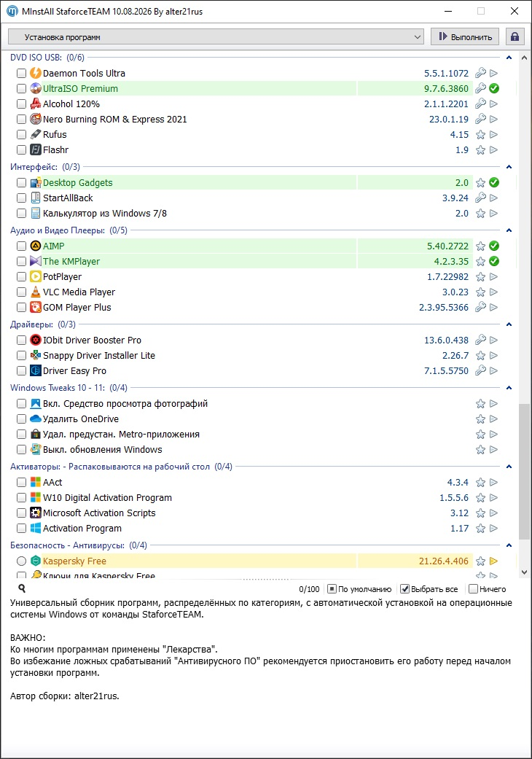The width and height of the screenshot is (532, 759).
Task: Tick the PotPlayer checkbox
Action: (21, 277)
